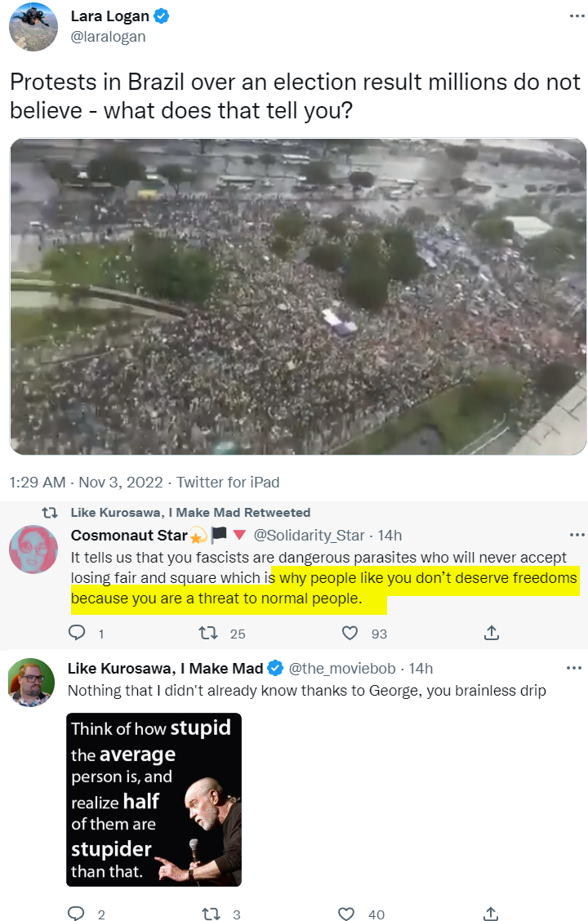Open the George Carlin quote image

pos(154,799)
